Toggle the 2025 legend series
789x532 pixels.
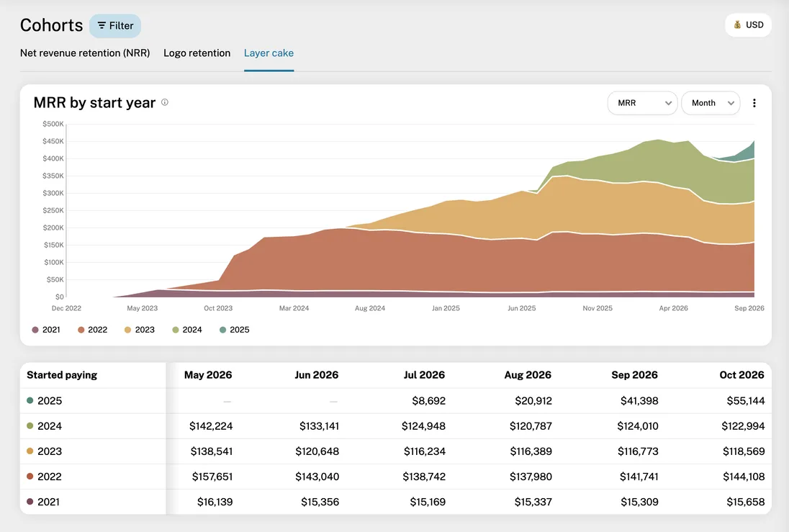(234, 330)
